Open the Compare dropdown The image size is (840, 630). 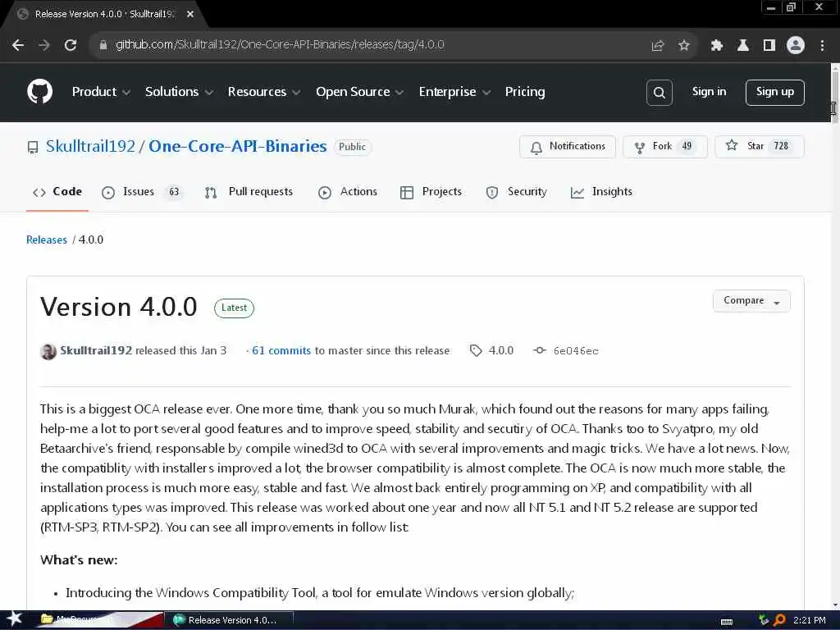point(751,301)
